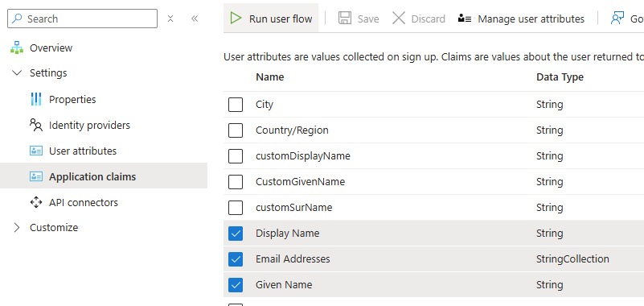Click the Discard X icon

point(399,18)
